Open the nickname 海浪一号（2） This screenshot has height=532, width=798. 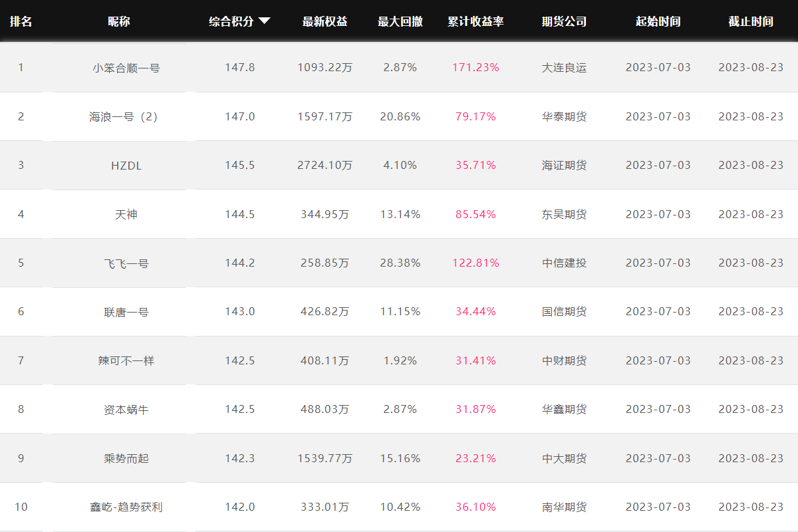126,116
